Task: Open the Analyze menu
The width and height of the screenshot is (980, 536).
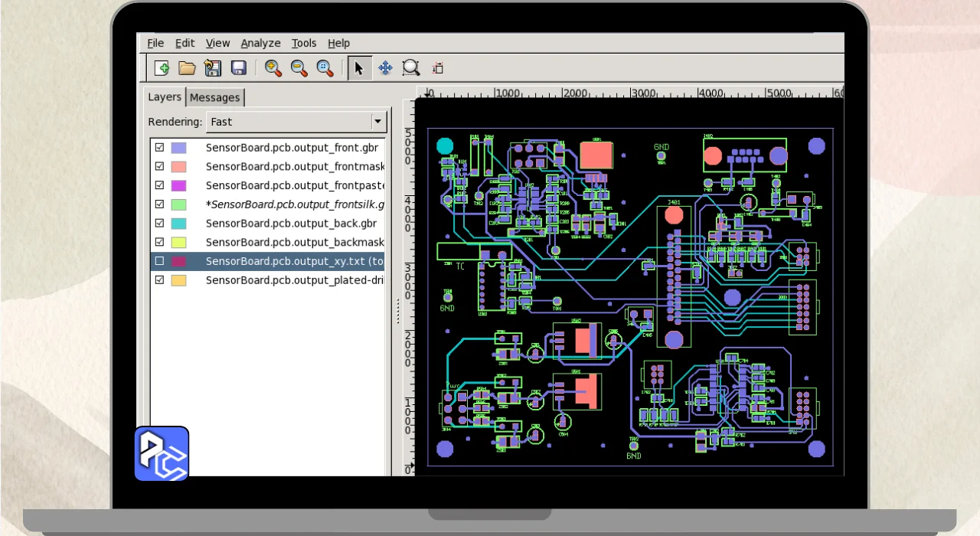Action: (x=260, y=43)
